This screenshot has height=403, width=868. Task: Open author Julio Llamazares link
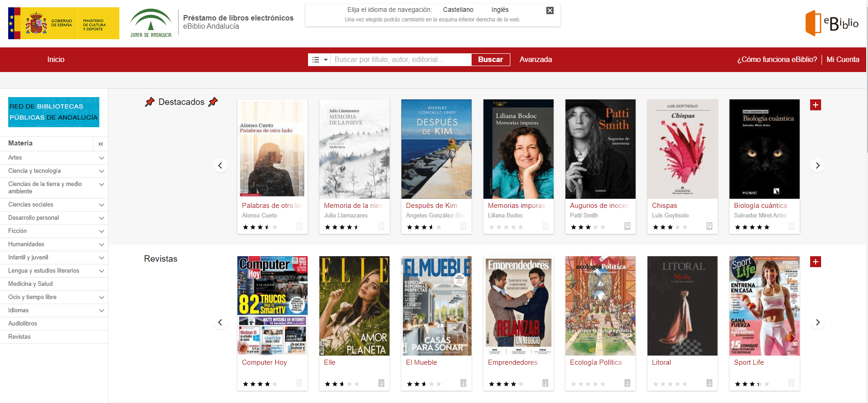tap(346, 216)
